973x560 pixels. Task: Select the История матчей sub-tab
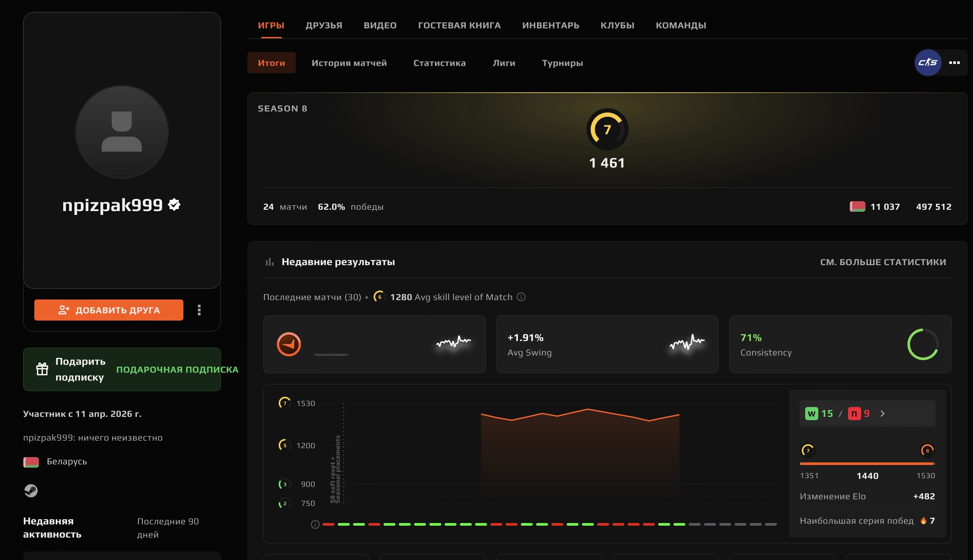(x=349, y=63)
